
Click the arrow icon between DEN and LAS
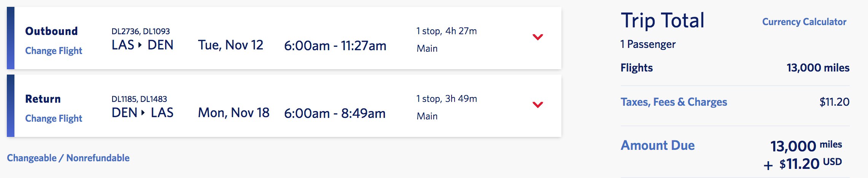[x=143, y=113]
